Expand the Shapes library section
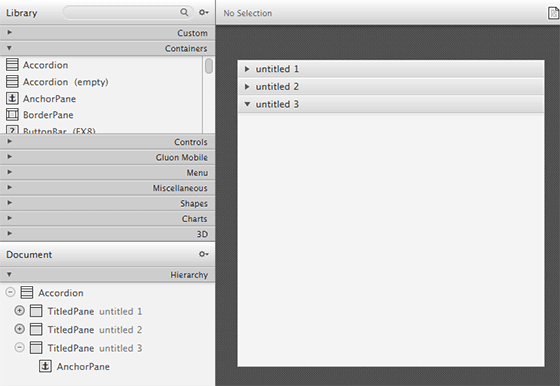The height and width of the screenshot is (386, 560). point(10,203)
